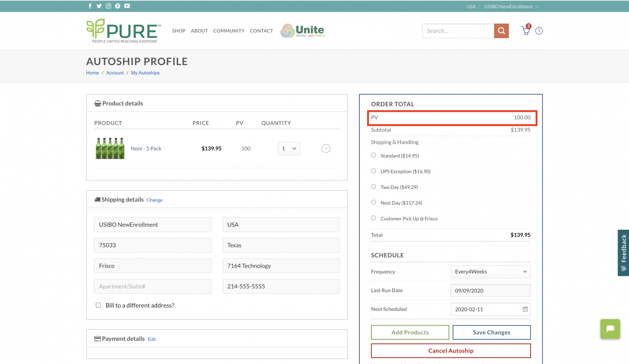Click the 7164 Technology address field

[x=281, y=266]
